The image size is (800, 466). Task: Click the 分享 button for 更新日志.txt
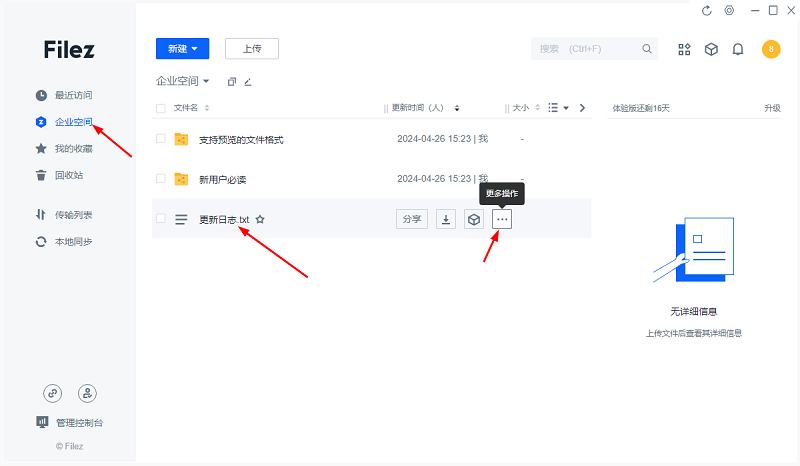[412, 219]
